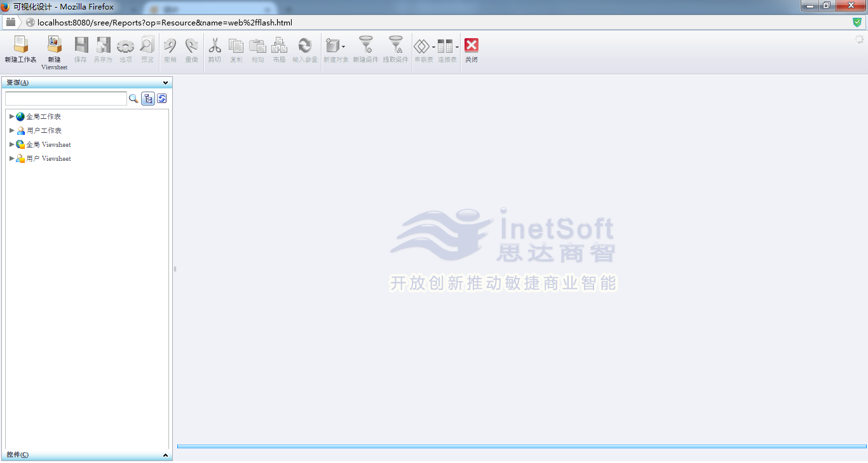
Task: Click the 撤销 (undo) arrow icon
Action: [170, 45]
